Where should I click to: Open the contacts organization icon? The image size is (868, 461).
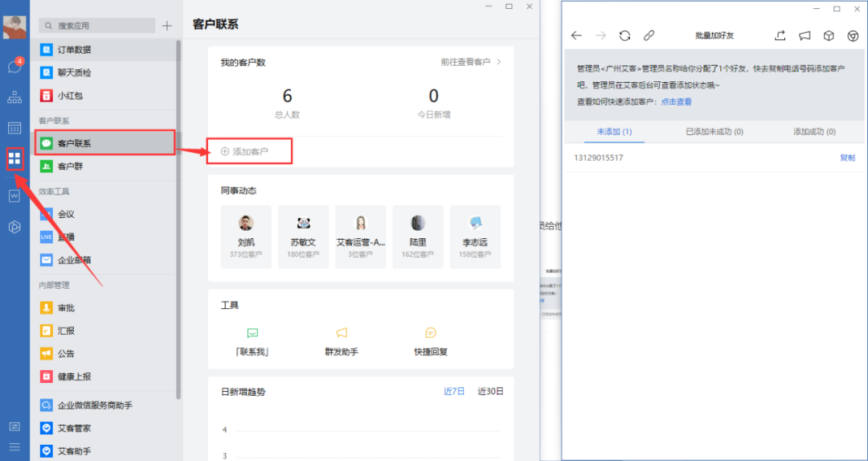(14, 97)
